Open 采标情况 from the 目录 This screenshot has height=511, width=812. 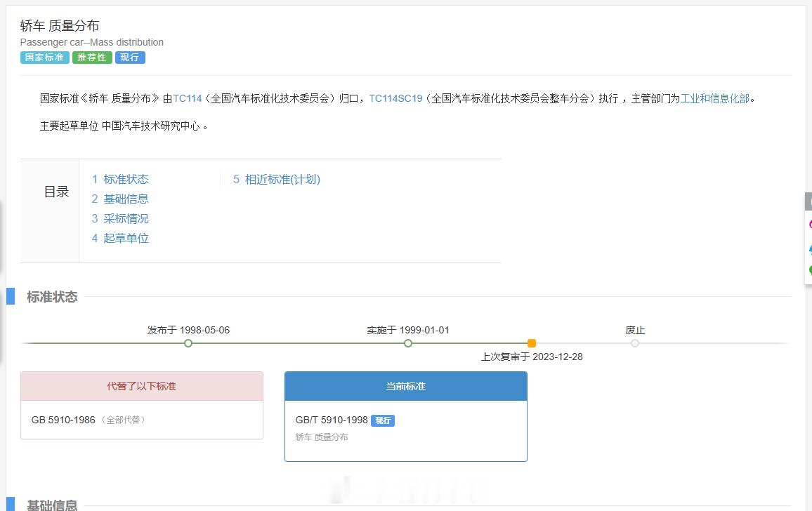[126, 218]
